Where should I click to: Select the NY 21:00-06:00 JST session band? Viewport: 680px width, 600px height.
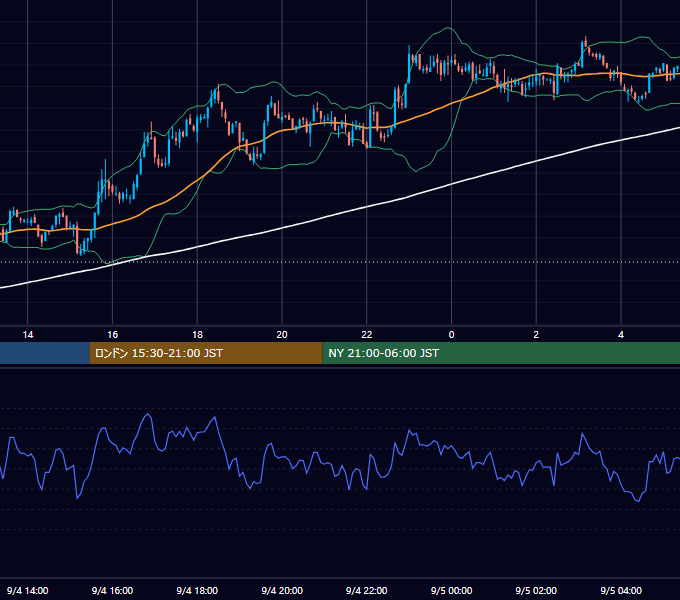tap(501, 353)
